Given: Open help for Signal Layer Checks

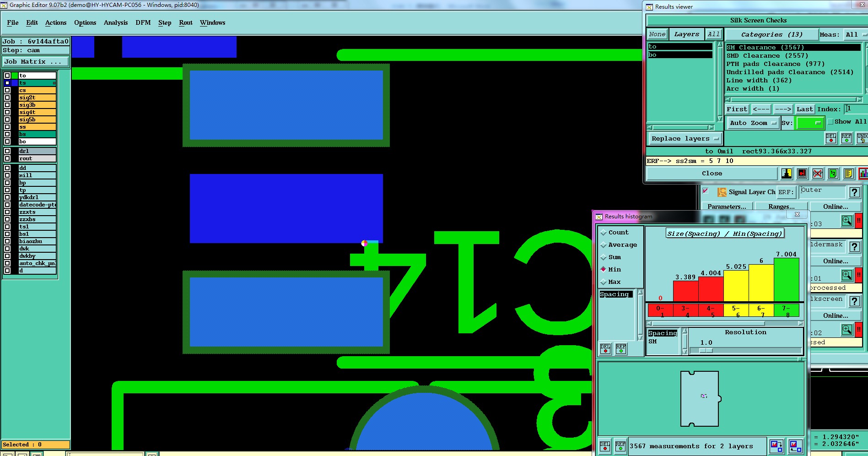Looking at the screenshot, I should 854,193.
